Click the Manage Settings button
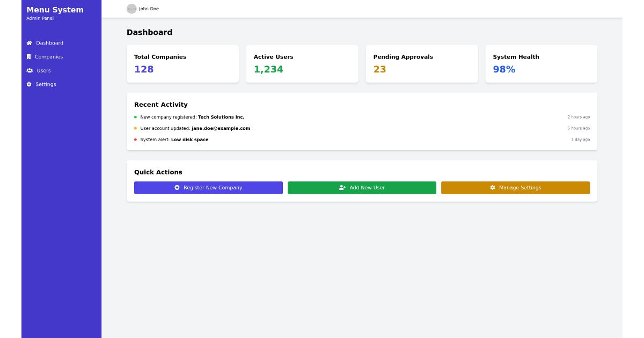644x338 pixels. click(x=515, y=187)
